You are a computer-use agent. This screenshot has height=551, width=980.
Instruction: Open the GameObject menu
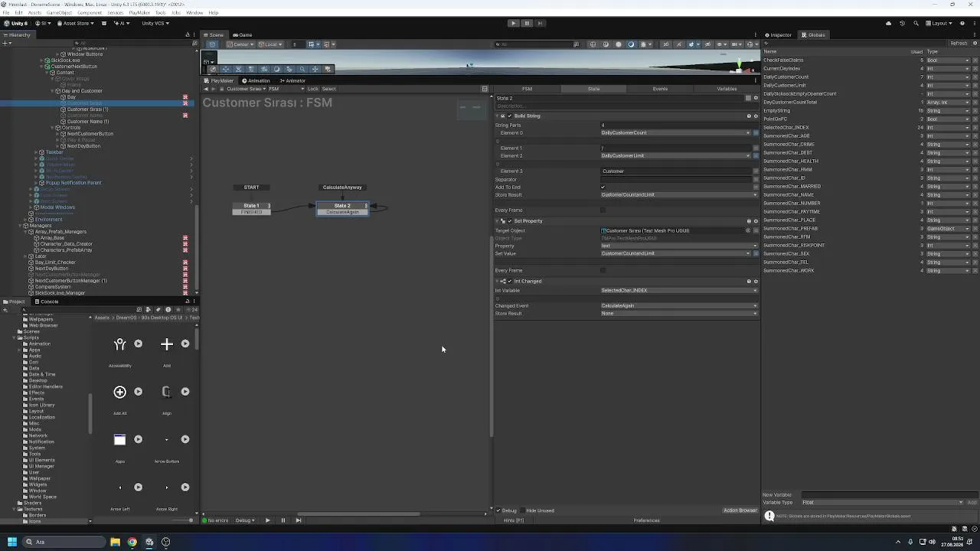click(59, 13)
